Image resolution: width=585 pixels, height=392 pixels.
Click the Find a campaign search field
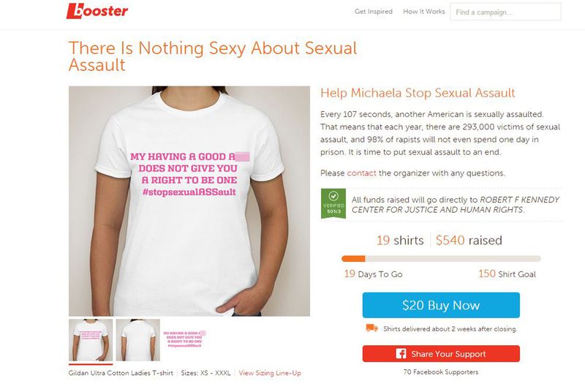(x=505, y=12)
